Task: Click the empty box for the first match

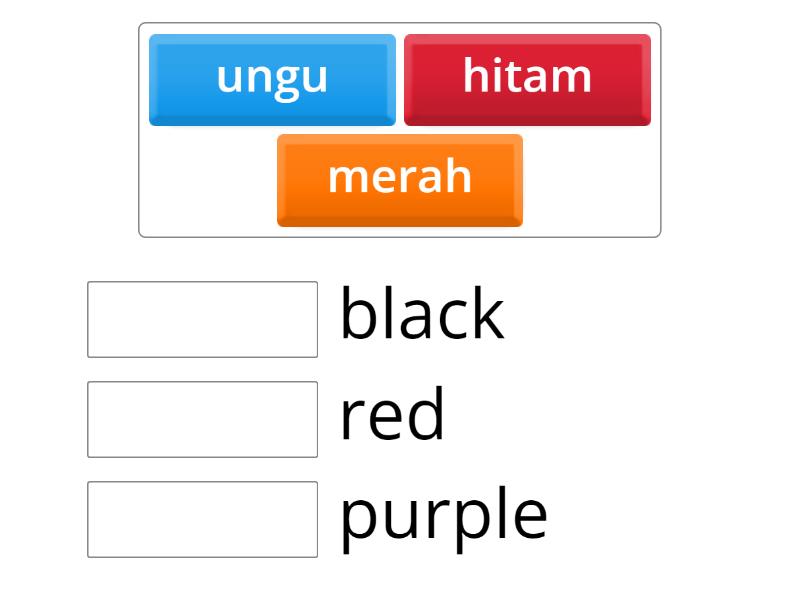Action: coord(202,316)
